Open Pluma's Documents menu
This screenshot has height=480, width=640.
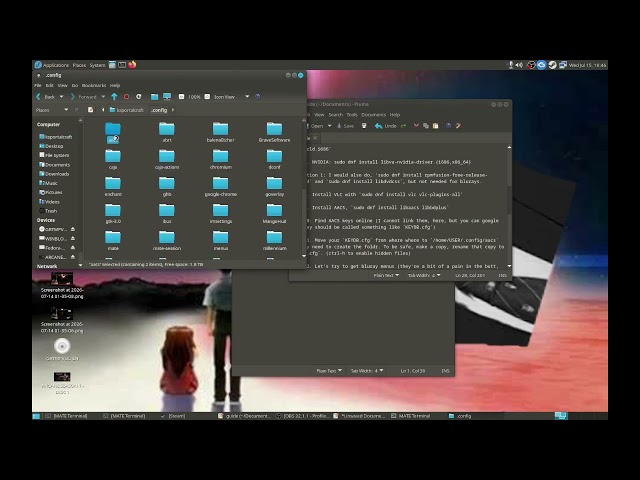pyautogui.click(x=373, y=115)
